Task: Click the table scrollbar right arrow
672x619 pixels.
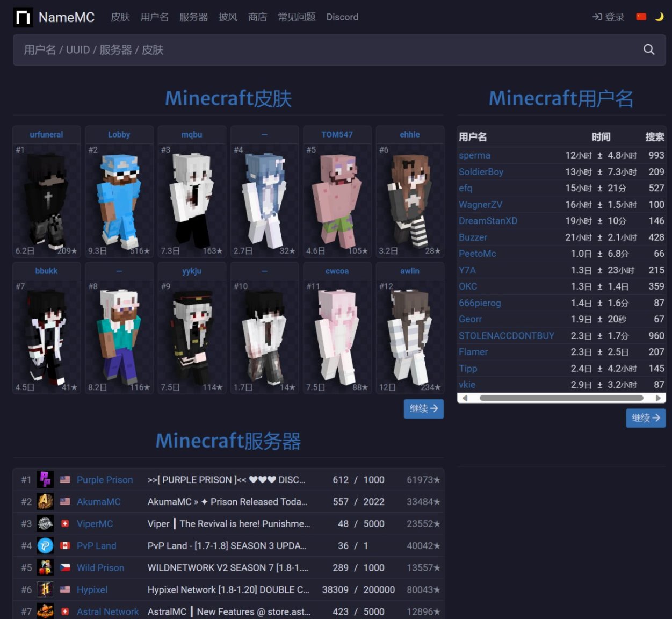Action: [658, 398]
